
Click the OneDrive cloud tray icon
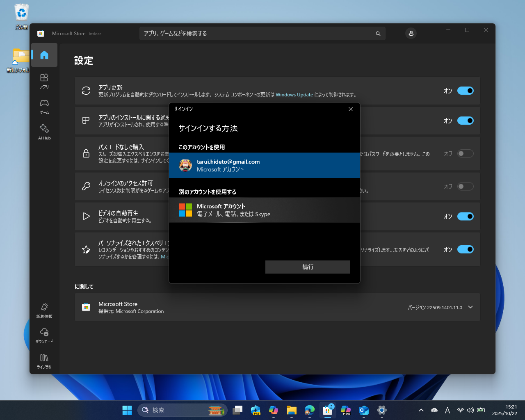coord(434,410)
